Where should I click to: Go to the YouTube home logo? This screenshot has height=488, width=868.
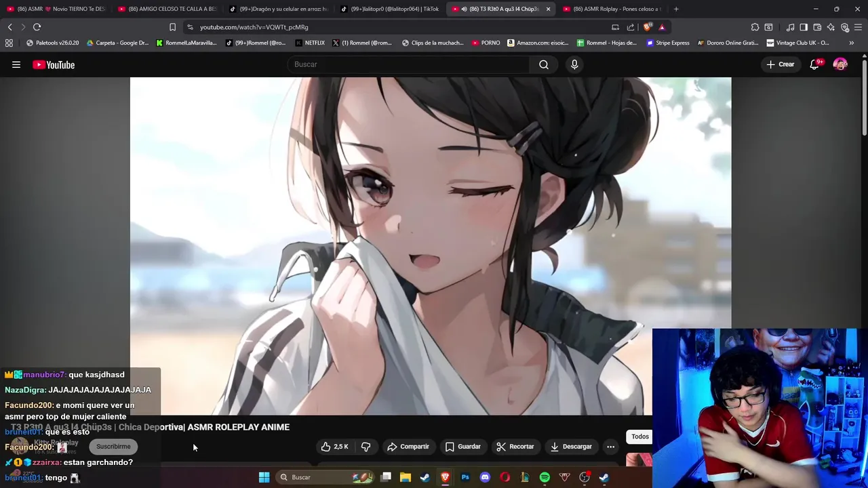pos(54,64)
